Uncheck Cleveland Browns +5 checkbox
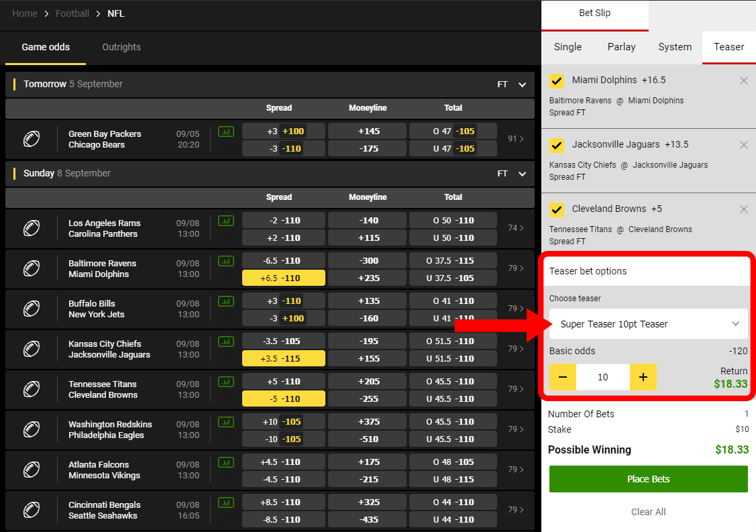Screen dimensions: 756x532 click(x=557, y=209)
